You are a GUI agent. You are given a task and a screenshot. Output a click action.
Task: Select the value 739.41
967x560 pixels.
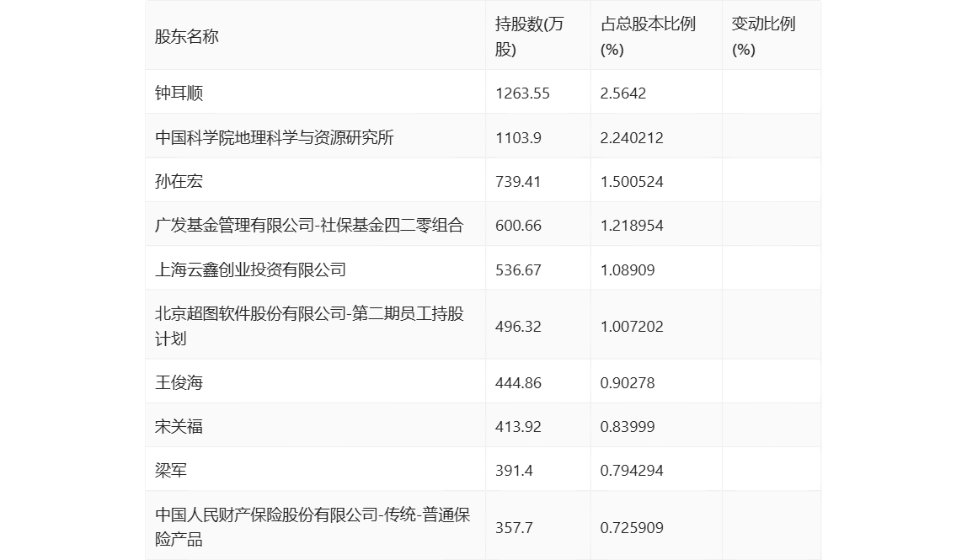click(x=518, y=181)
